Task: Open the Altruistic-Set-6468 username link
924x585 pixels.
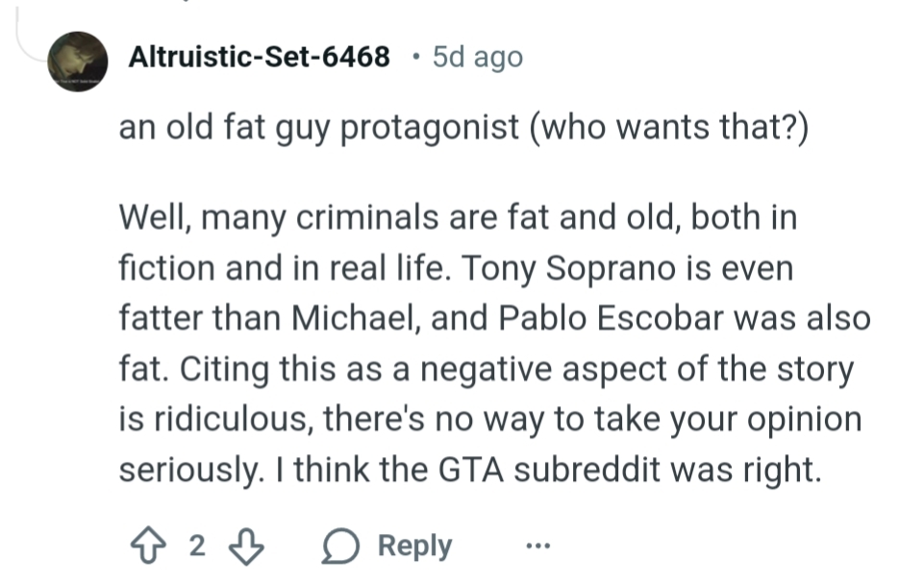Action: point(260,58)
